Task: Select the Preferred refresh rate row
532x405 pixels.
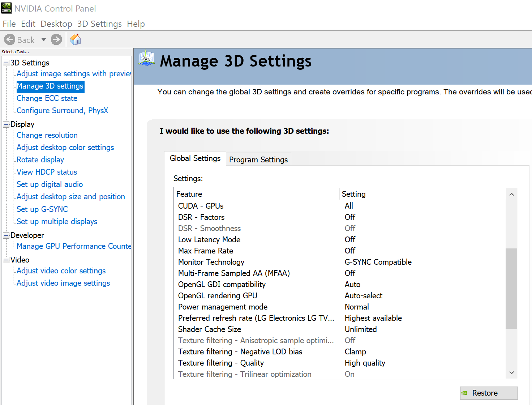Action: pos(339,318)
